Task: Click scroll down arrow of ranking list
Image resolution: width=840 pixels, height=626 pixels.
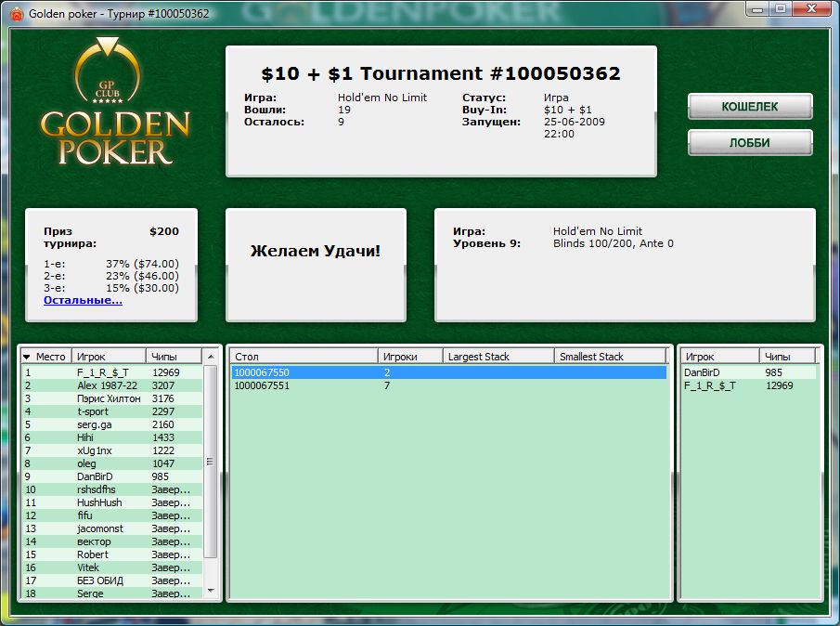Action: (211, 591)
